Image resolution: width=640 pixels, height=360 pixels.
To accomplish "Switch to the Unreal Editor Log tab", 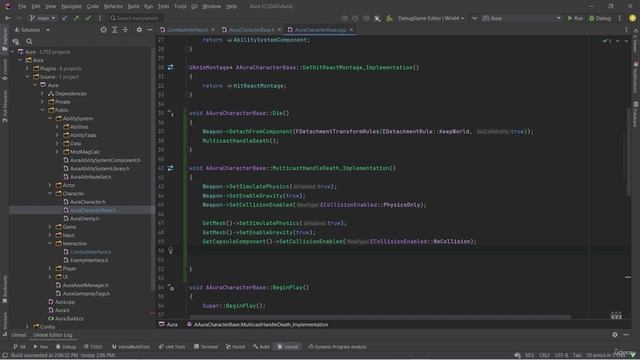I will [x=53, y=335].
